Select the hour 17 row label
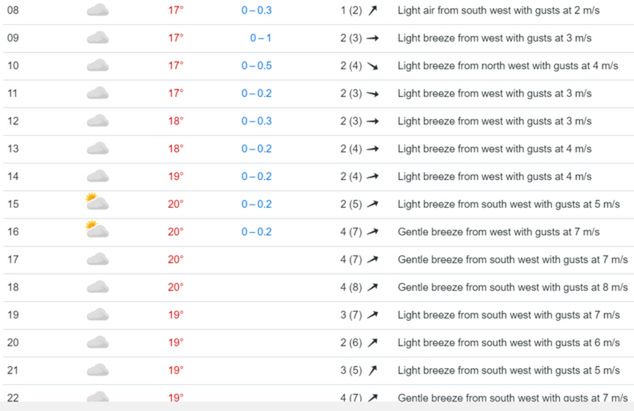The height and width of the screenshot is (411, 634). coord(13,259)
